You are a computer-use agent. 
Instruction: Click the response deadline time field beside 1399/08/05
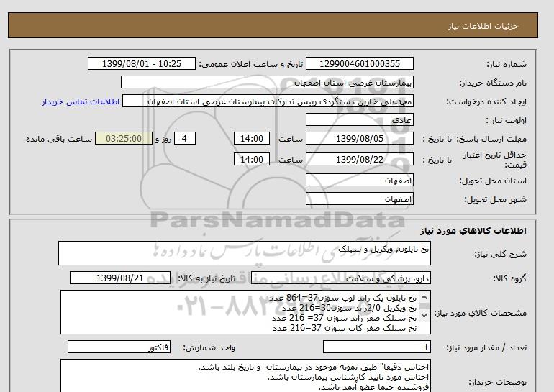point(252,138)
